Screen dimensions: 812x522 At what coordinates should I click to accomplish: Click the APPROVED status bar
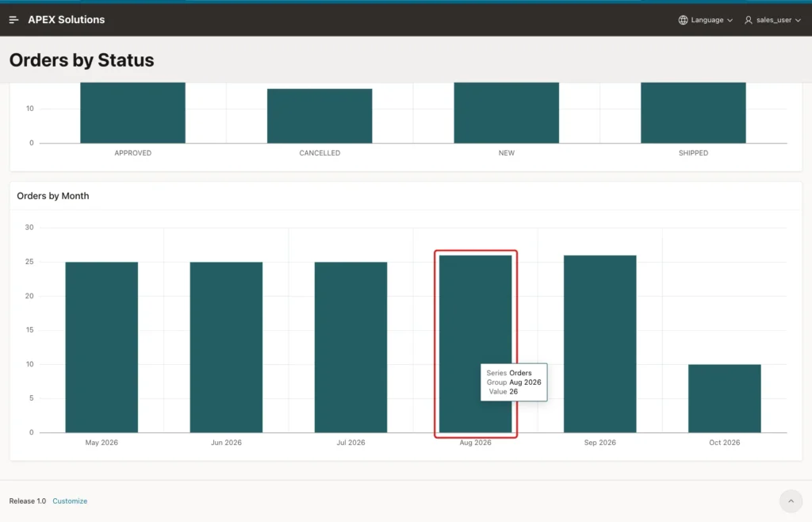coord(132,113)
